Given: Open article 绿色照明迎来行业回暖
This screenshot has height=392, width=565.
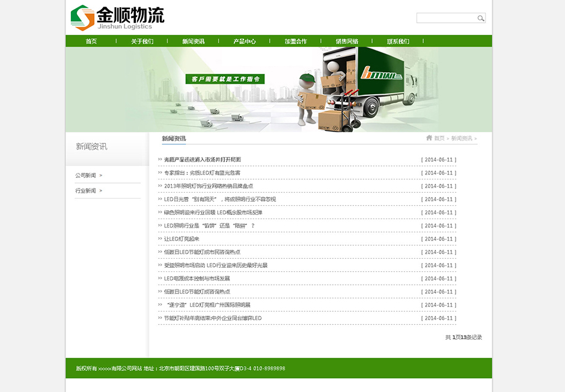Looking at the screenshot, I should tap(213, 213).
